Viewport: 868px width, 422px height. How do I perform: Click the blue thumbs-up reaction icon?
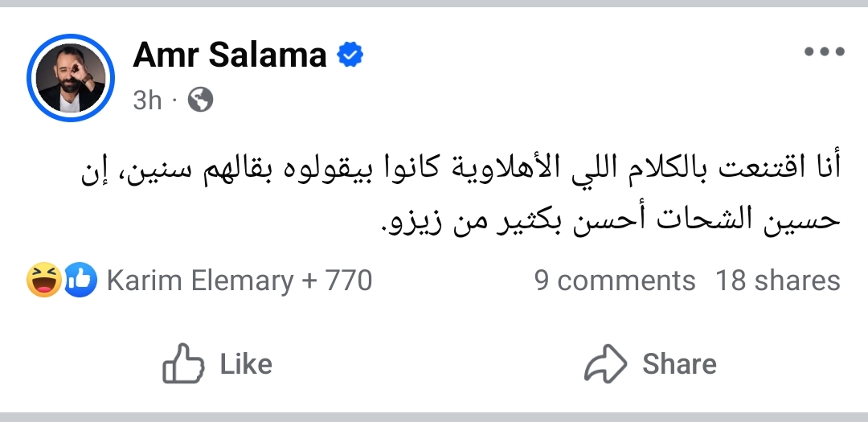pos(80,281)
